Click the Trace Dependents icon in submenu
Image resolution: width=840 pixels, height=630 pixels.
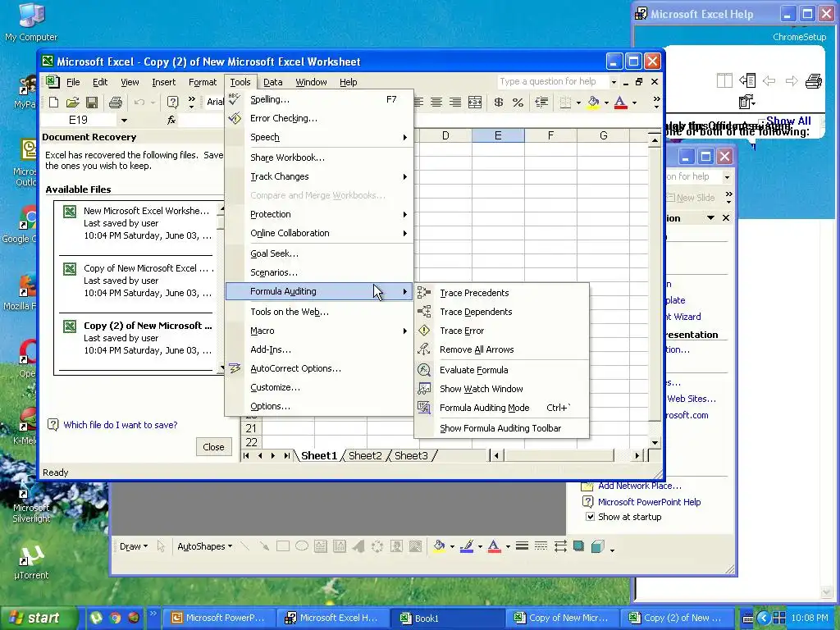424,311
